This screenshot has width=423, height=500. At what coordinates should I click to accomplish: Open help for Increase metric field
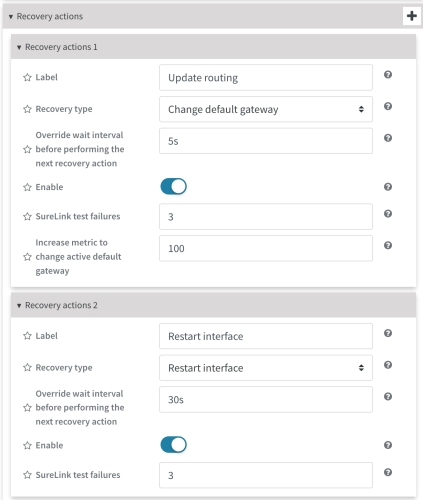click(x=388, y=245)
